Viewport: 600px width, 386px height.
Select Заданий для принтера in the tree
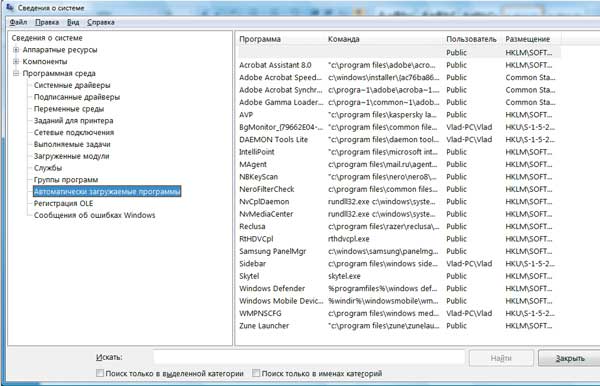tap(73, 121)
